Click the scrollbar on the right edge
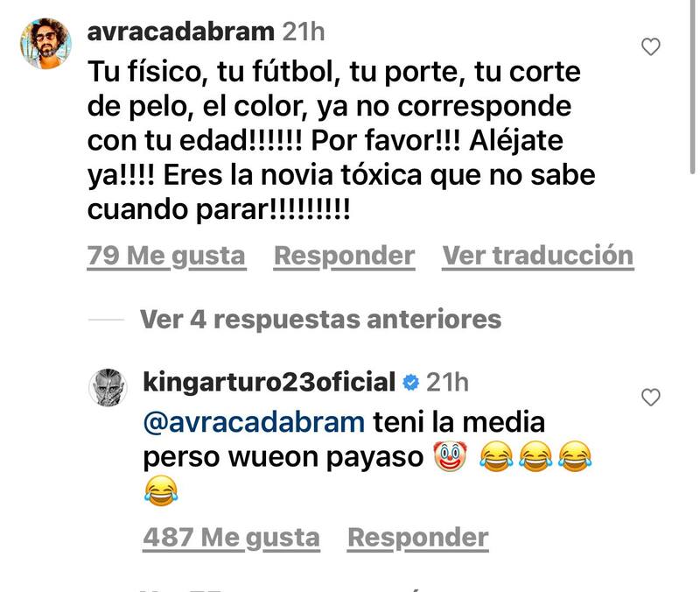The height and width of the screenshot is (592, 700). coord(692,87)
